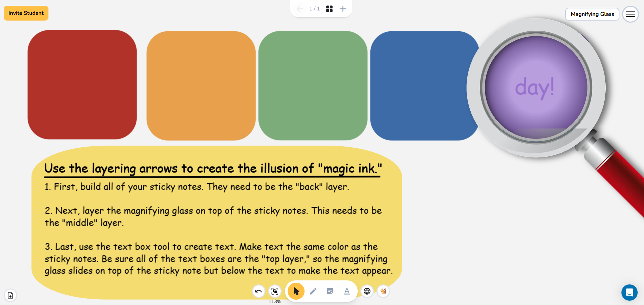This screenshot has width=644, height=305.
Task: Click the fit-to-screen zoom icon
Action: (275, 291)
